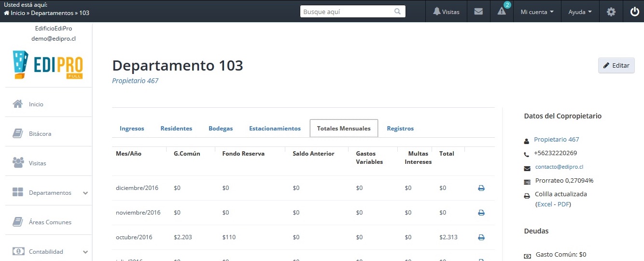The width and height of the screenshot is (644, 261).
Task: Click the power logout icon
Action: (x=635, y=12)
